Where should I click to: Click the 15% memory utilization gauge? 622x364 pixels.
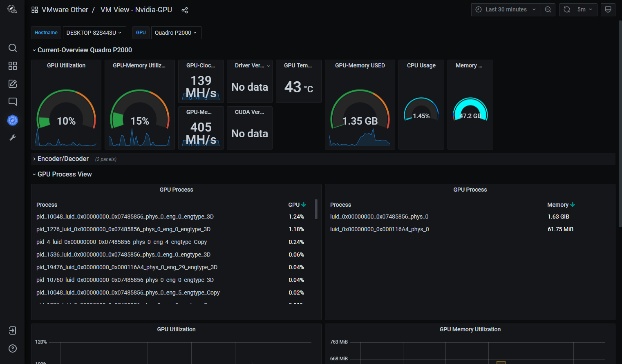(140, 109)
